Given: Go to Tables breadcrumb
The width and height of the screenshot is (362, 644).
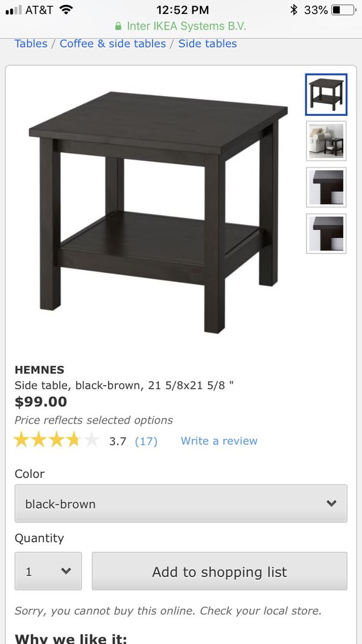Looking at the screenshot, I should [31, 43].
